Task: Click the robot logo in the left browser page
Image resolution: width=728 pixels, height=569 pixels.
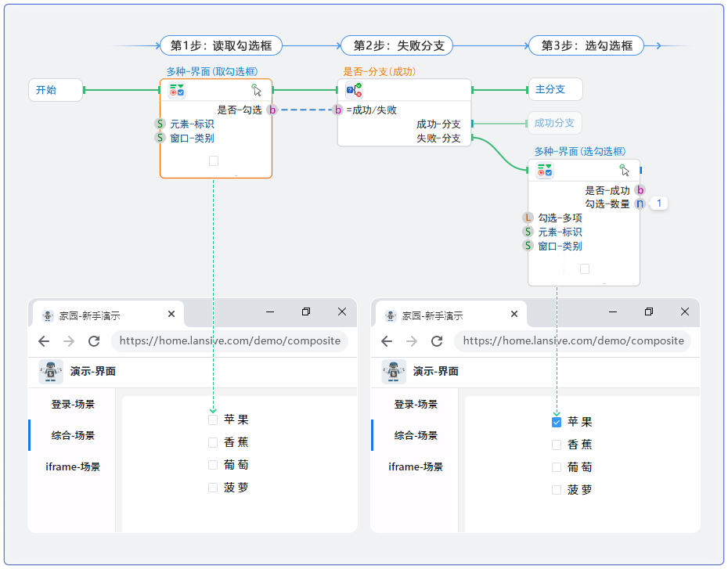Action: [x=51, y=372]
